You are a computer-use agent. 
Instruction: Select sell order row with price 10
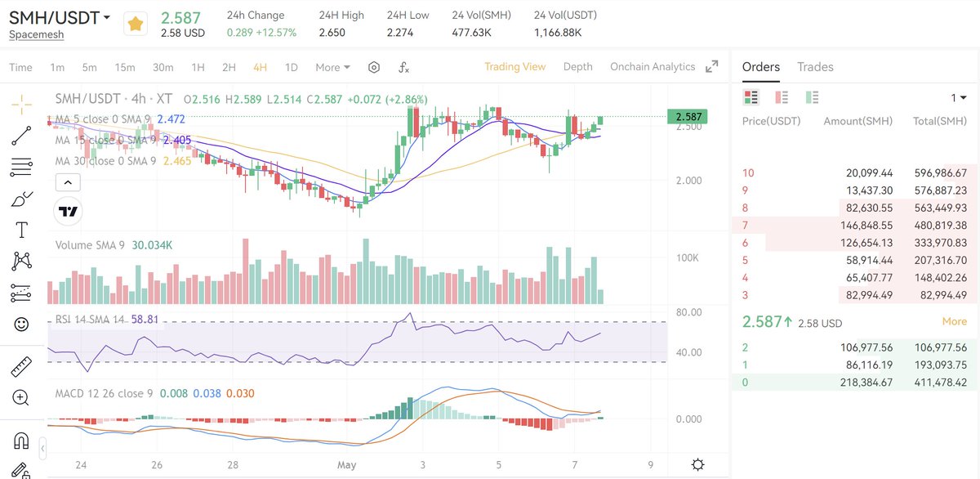coord(854,173)
